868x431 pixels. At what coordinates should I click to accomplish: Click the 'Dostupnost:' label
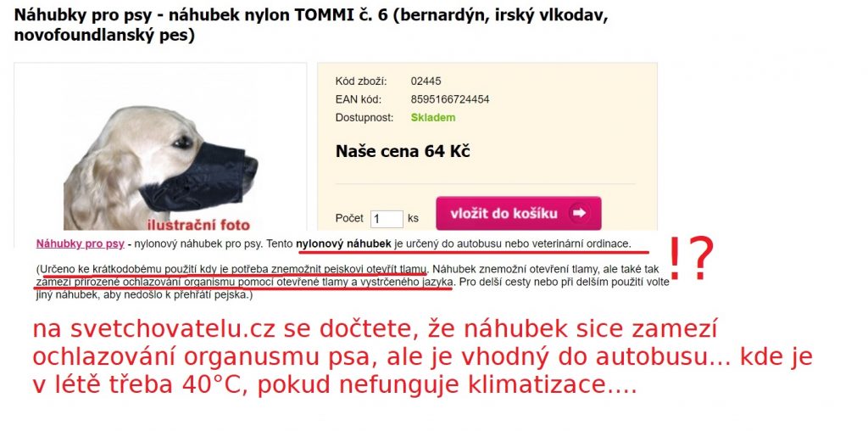[364, 117]
